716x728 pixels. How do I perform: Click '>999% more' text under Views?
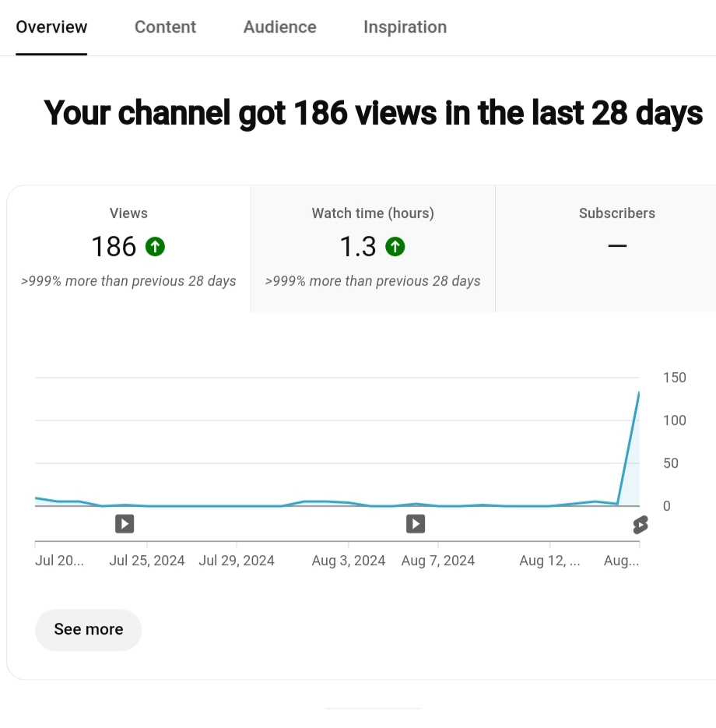coord(128,281)
